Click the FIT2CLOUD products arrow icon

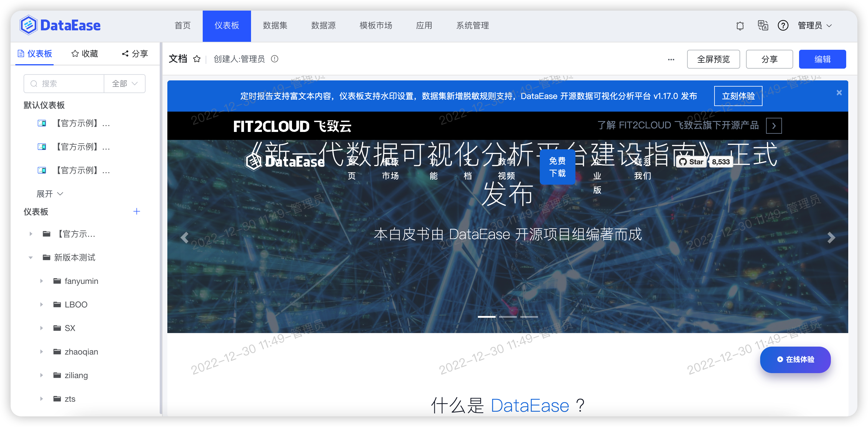tap(774, 126)
